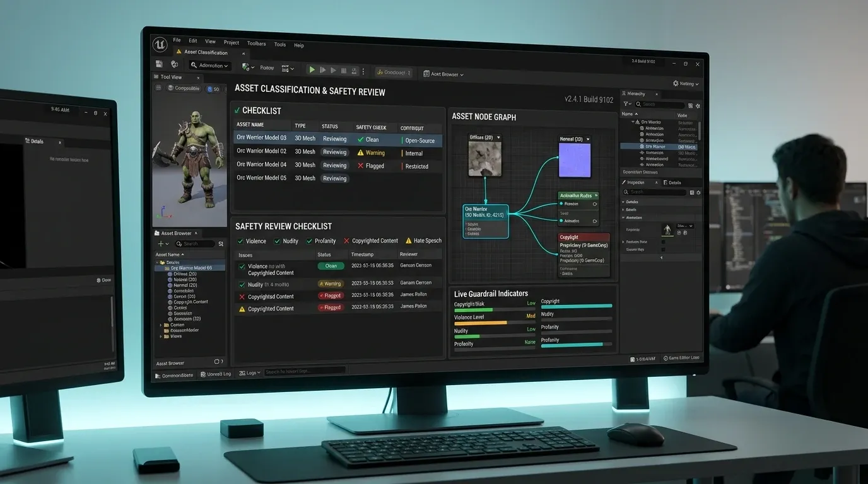Click Reviewing status for Orc Warrior Model 04
This screenshot has height=484, width=868.
click(x=334, y=165)
